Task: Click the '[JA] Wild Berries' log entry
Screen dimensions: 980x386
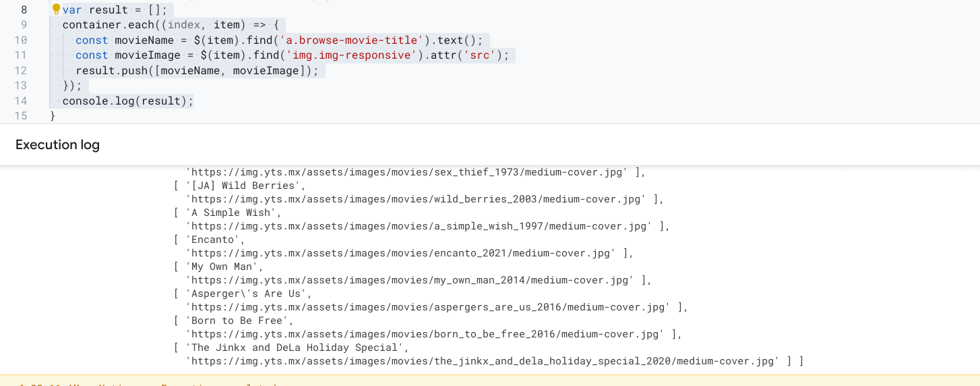Action: click(243, 186)
